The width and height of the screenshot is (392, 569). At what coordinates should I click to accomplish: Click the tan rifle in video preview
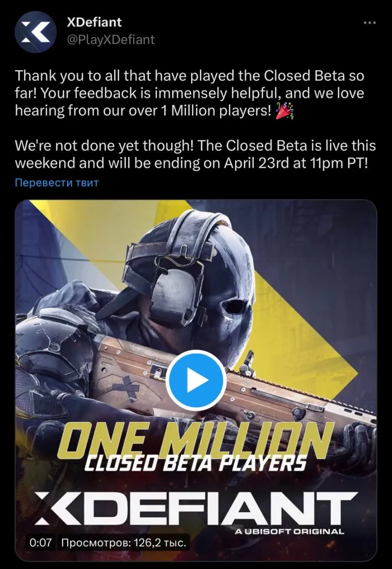pos(232,385)
